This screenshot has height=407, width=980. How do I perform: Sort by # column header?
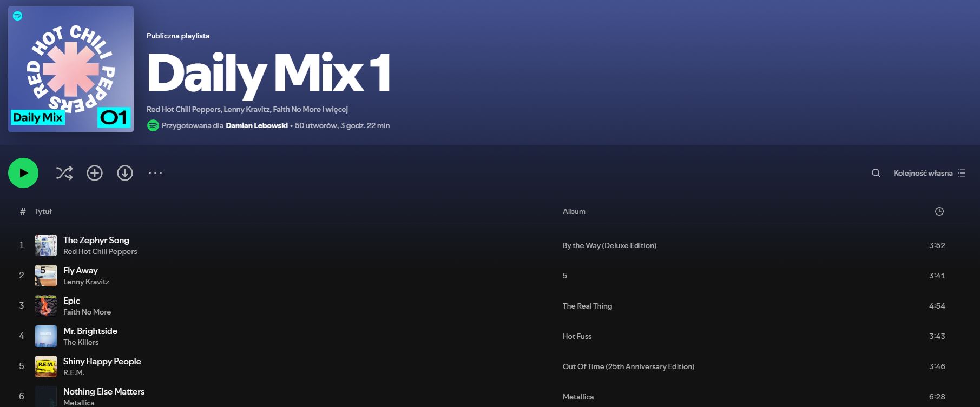pos(23,211)
